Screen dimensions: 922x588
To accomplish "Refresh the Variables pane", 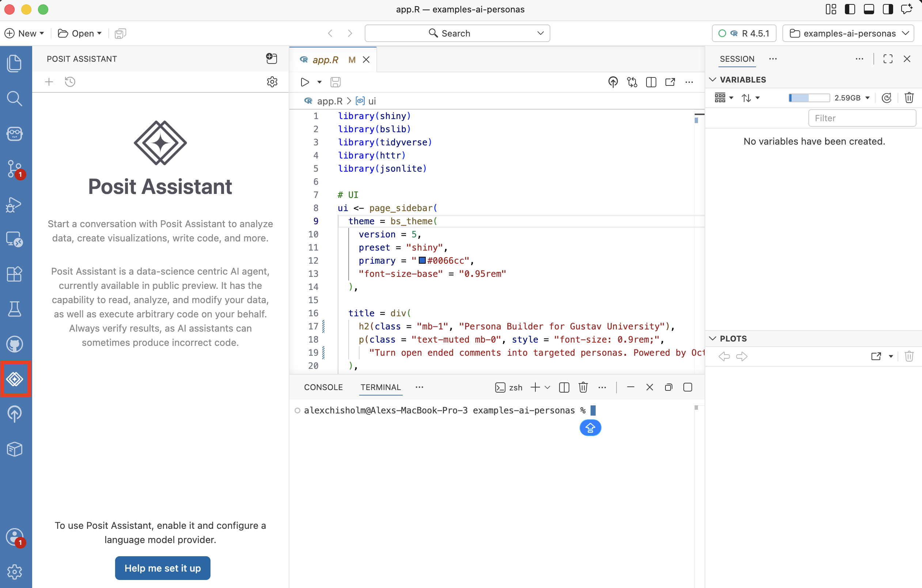I will [x=887, y=98].
